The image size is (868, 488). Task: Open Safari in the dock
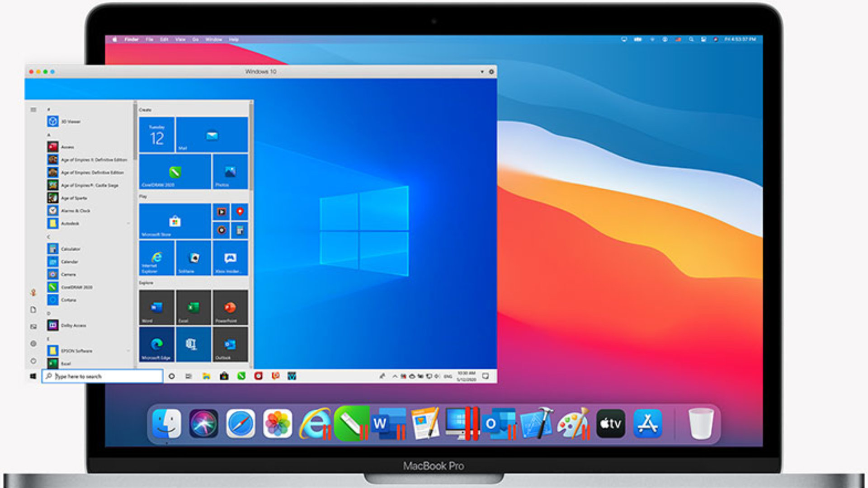point(241,423)
